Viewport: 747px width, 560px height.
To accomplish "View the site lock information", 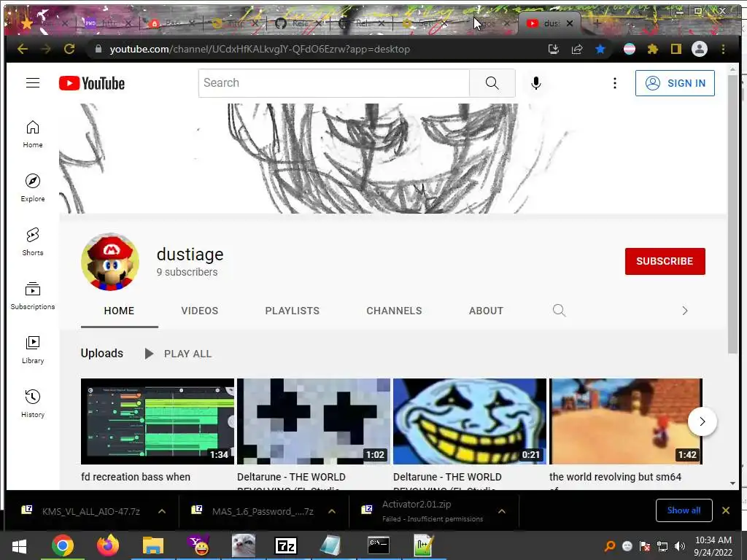I will 98,49.
